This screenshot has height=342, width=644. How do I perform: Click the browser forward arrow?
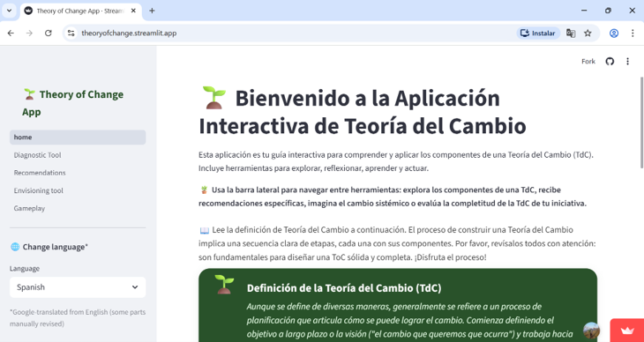coord(29,33)
